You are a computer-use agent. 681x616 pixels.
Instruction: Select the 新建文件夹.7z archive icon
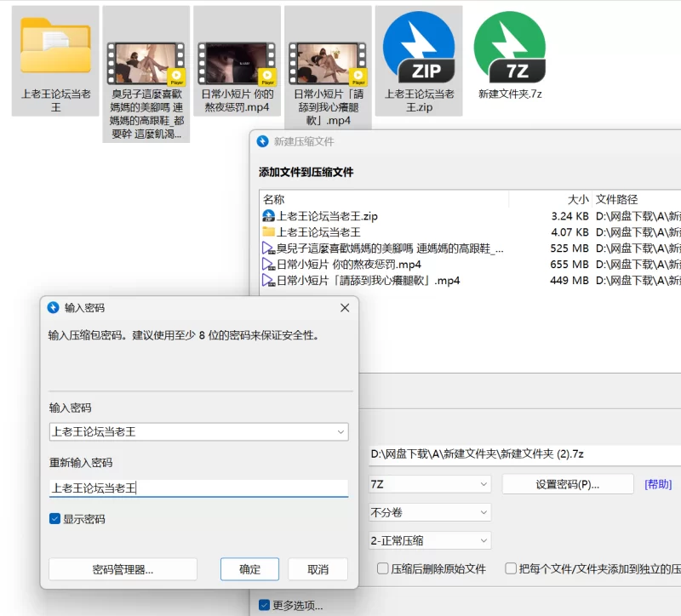pyautogui.click(x=510, y=47)
